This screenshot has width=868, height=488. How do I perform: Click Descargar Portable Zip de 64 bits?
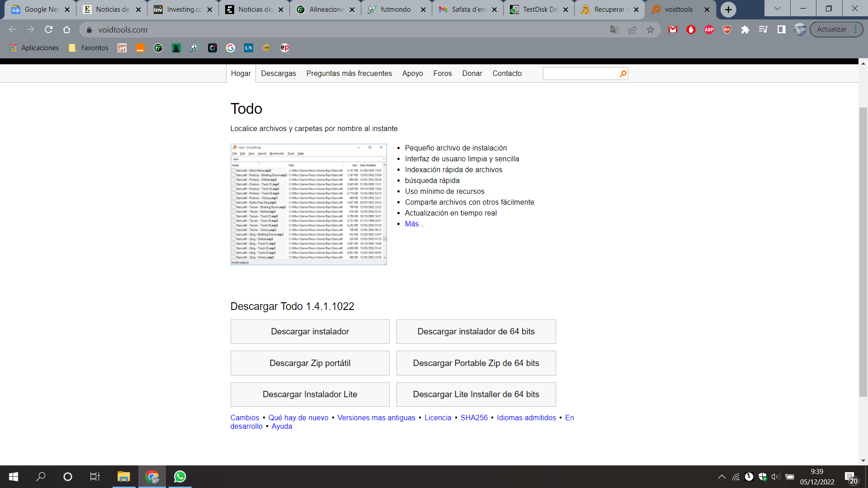[x=476, y=363]
